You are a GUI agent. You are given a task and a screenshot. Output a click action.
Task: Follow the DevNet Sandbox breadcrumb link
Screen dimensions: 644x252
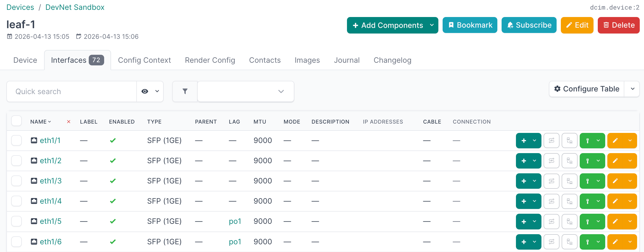(x=75, y=7)
